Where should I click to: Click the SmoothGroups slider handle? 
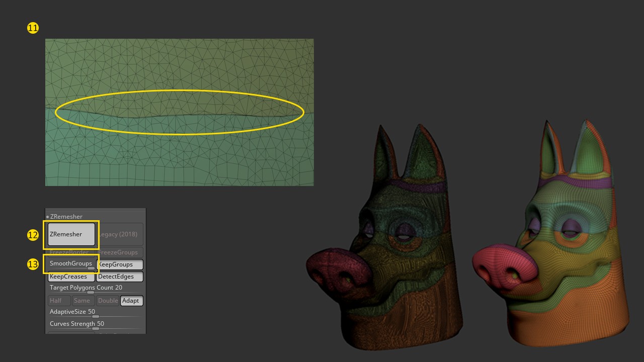tap(91, 268)
